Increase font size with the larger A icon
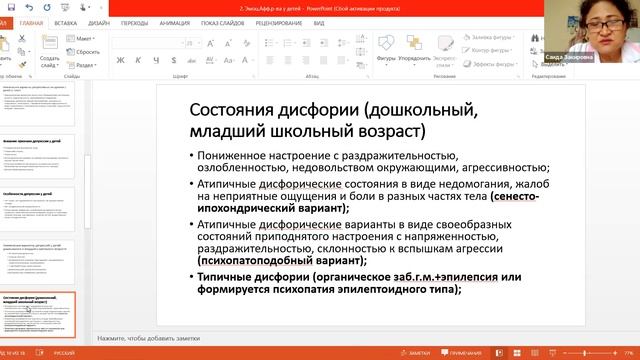Image resolution: width=640 pixels, height=360 pixels. [x=211, y=43]
